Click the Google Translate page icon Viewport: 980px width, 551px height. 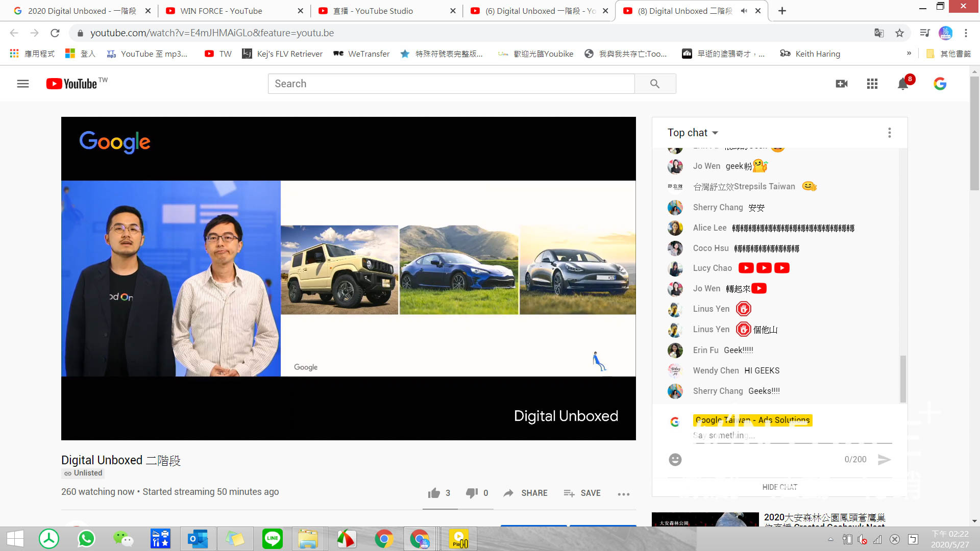tap(878, 33)
